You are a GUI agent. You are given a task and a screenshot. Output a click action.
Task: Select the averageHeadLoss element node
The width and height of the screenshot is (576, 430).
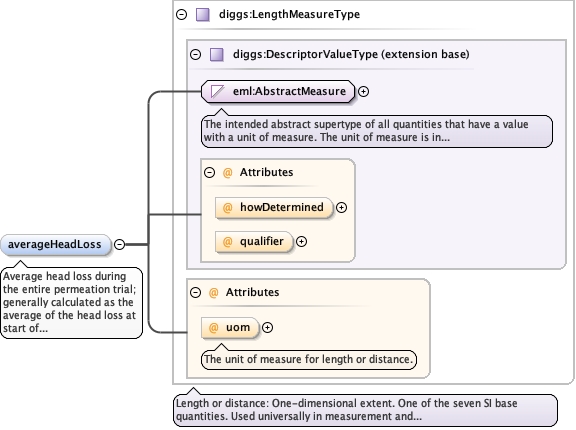(55, 245)
